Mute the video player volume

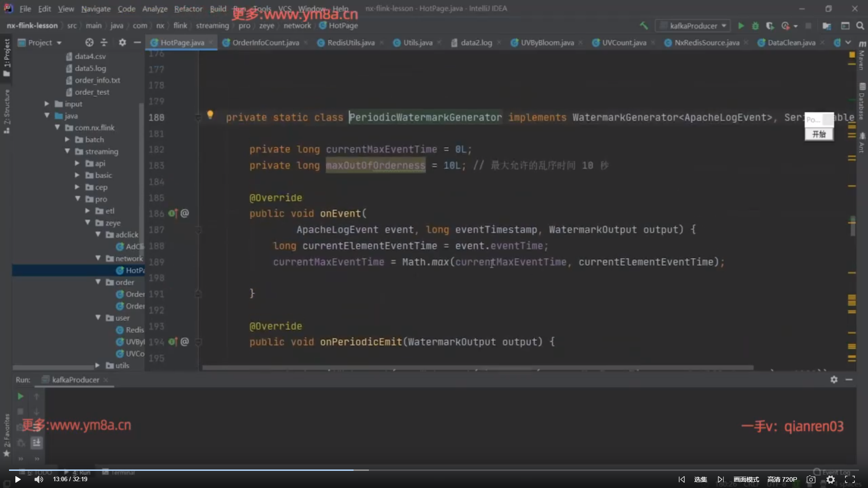coord(39,479)
